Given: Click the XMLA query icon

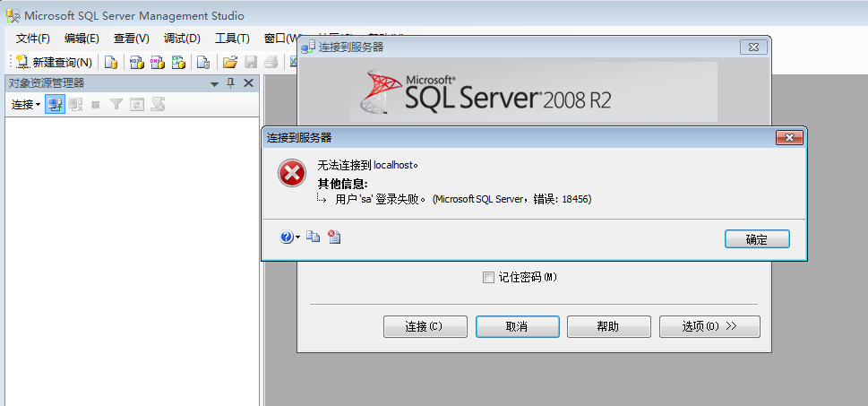Looking at the screenshot, I should [178, 63].
